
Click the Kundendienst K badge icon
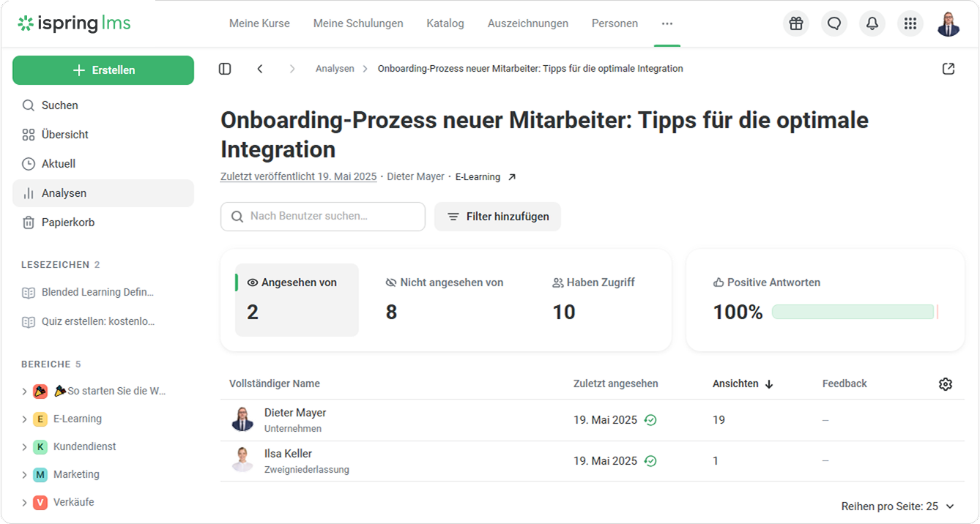(40, 447)
